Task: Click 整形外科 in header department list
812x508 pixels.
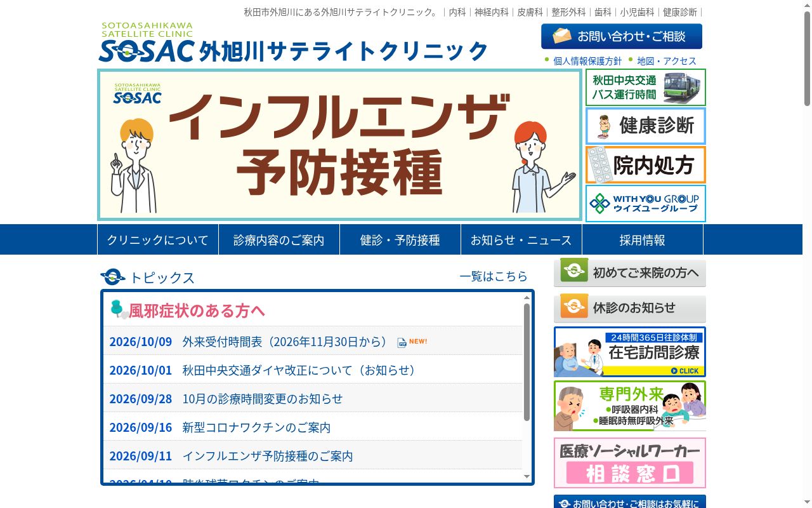Action: (x=569, y=12)
